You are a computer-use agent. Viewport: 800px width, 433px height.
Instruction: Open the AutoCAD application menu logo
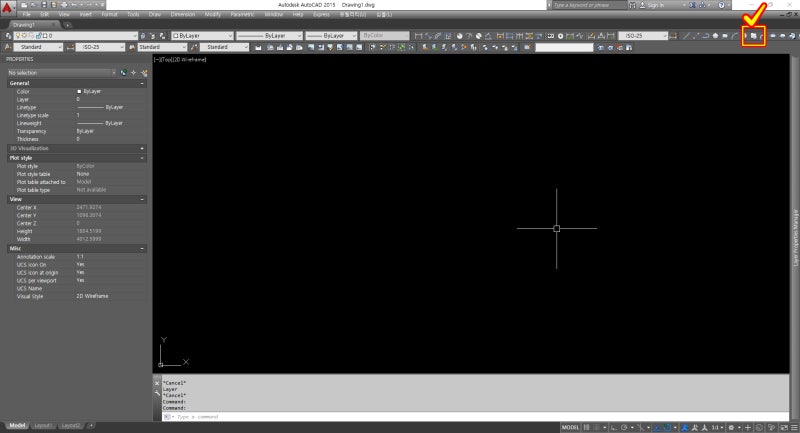click(7, 7)
